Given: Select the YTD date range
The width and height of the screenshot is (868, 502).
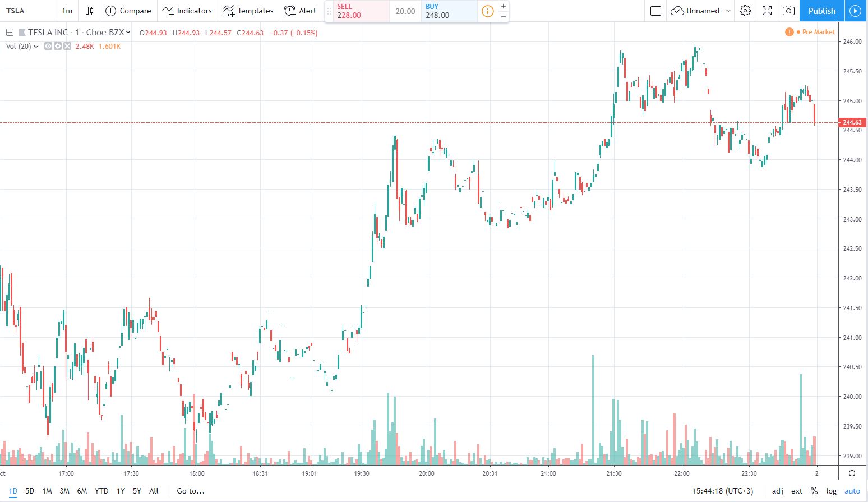Looking at the screenshot, I should (x=101, y=491).
